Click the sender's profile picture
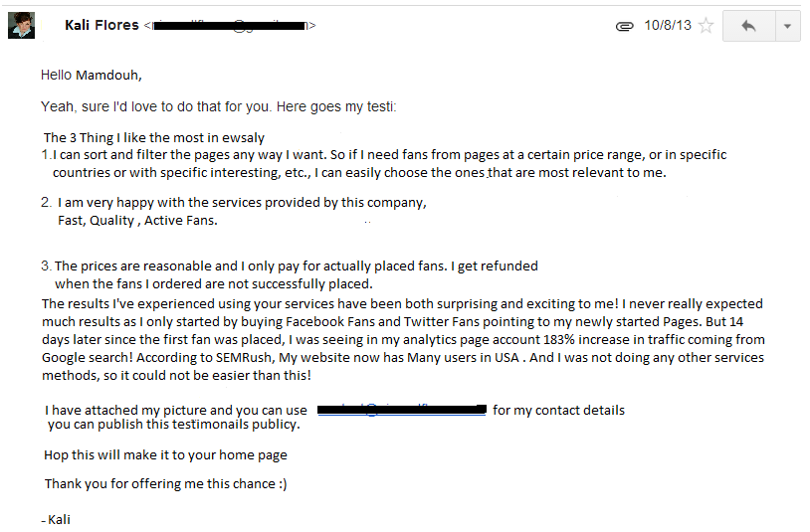Image resolution: width=810 pixels, height=532 pixels. (23, 25)
